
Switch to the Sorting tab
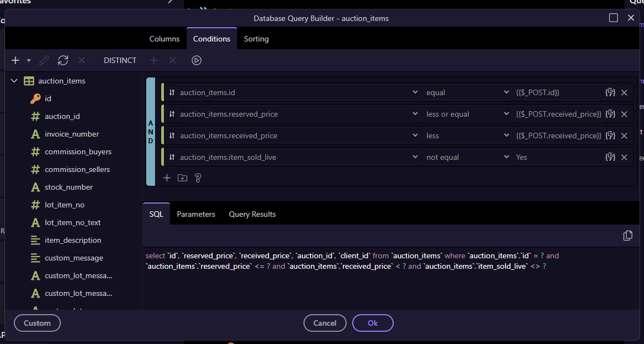click(256, 39)
